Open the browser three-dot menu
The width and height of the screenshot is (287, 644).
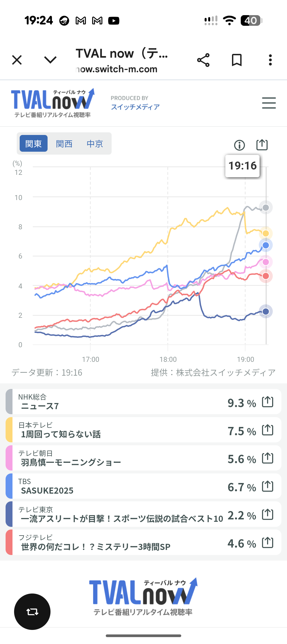pyautogui.click(x=270, y=60)
